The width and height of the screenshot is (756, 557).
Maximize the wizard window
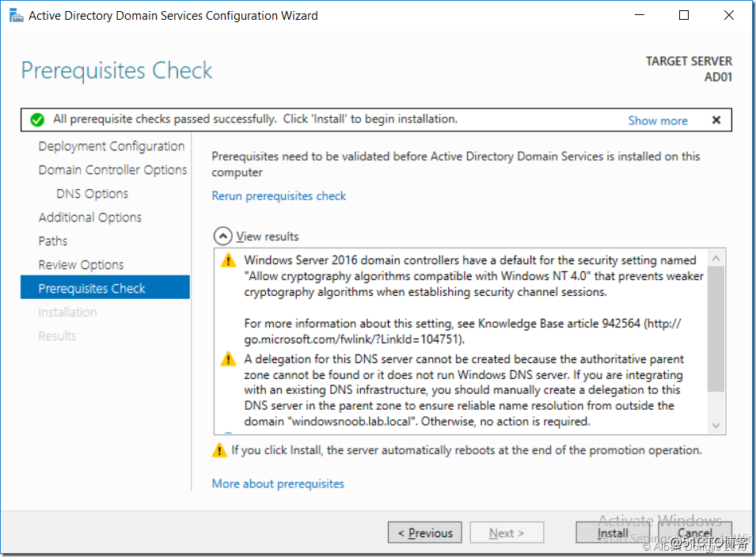click(684, 15)
